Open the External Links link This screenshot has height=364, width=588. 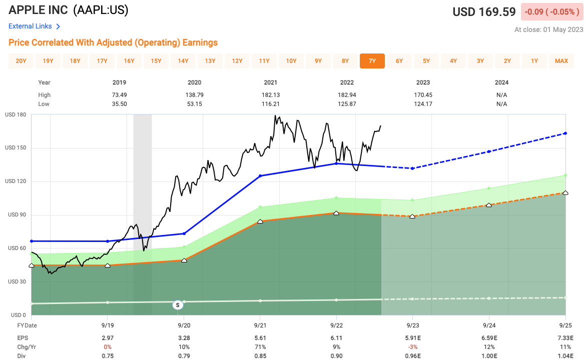coord(30,26)
